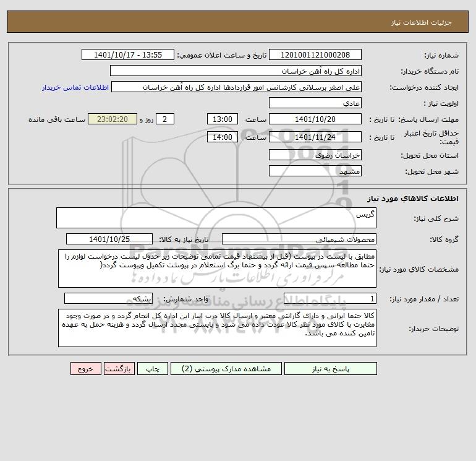Click the buyer name field اداره کل راه آهن خراسان

click(x=236, y=71)
